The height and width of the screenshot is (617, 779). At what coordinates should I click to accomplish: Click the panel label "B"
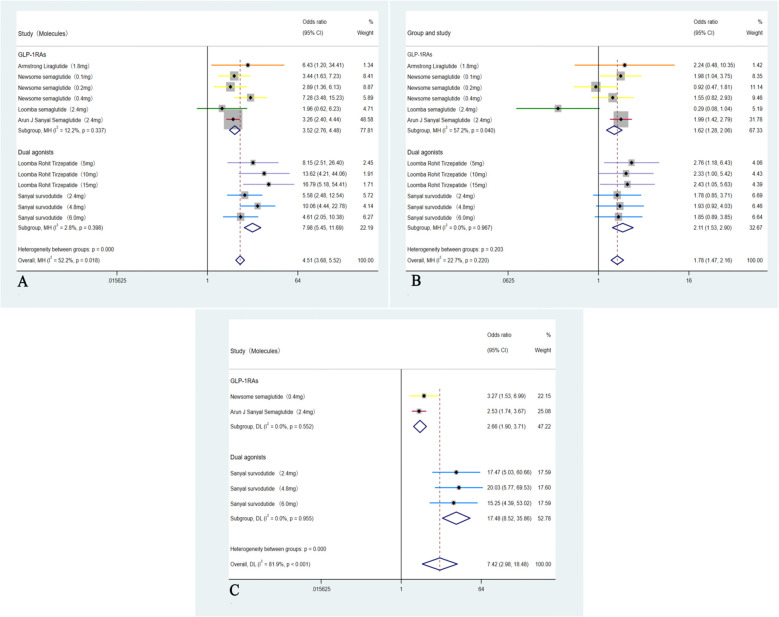416,281
